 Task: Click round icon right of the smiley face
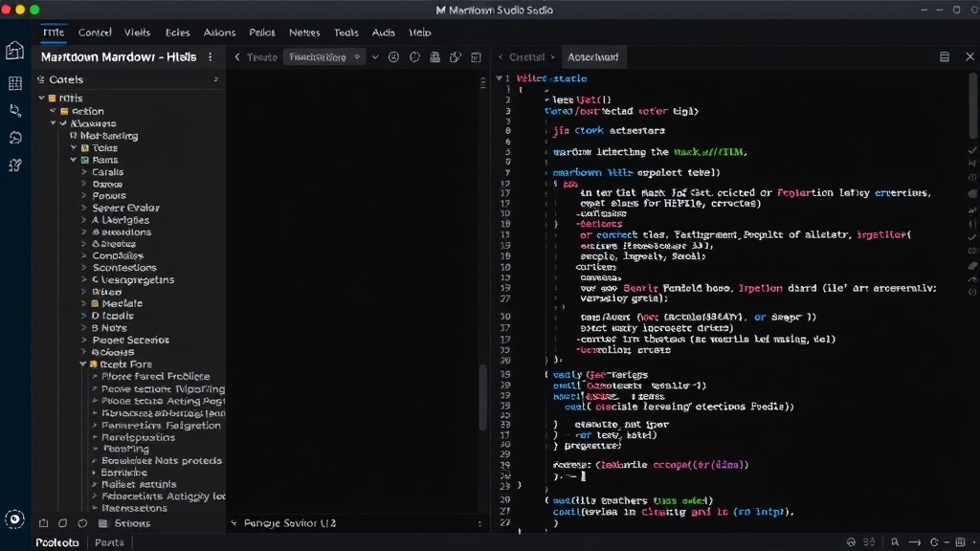click(414, 56)
